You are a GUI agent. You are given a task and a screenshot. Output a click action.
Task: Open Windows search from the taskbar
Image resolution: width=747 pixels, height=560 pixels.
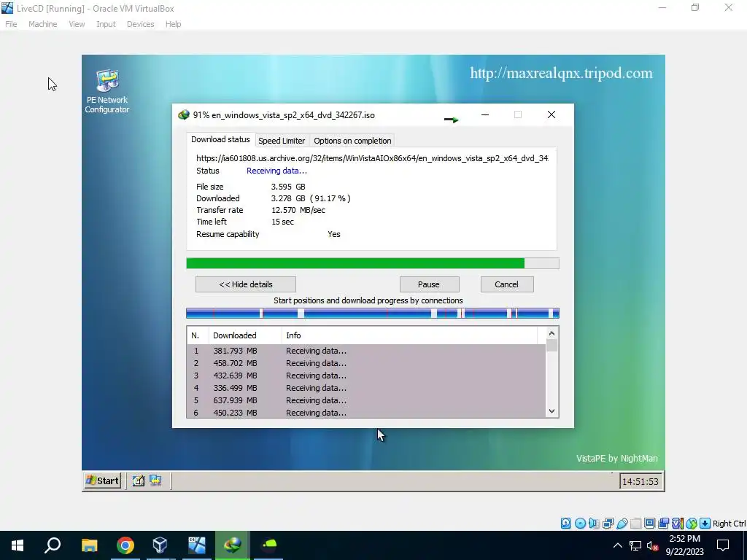[53, 545]
